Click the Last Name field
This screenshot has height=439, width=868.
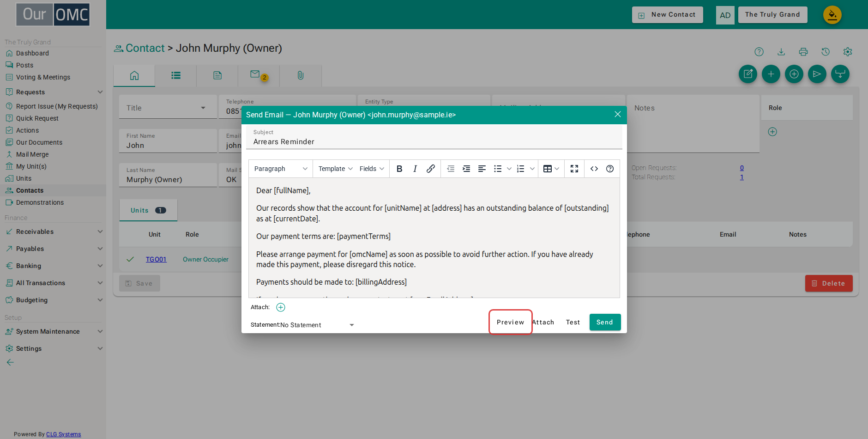(168, 175)
